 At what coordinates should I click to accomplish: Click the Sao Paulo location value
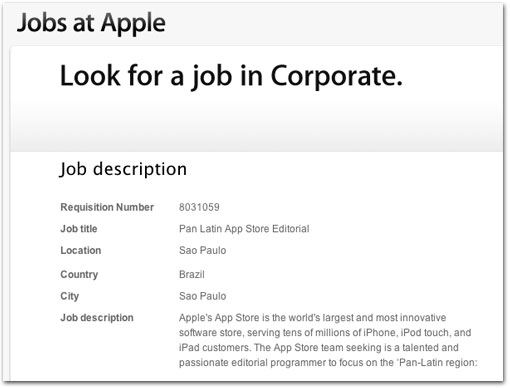click(x=203, y=250)
